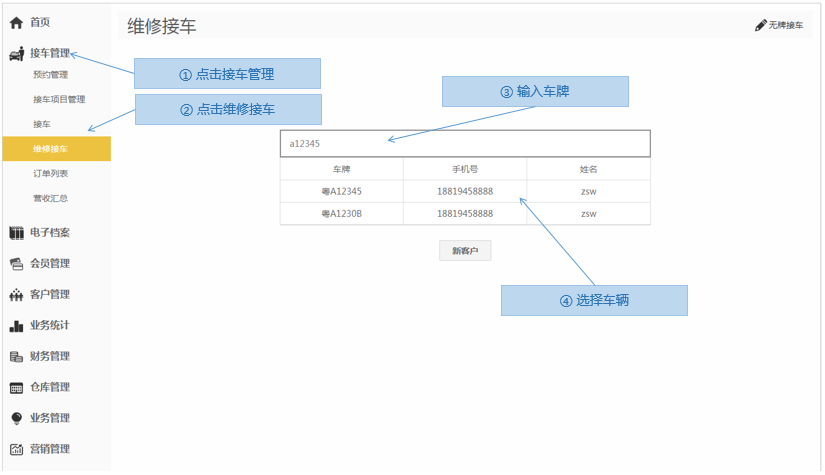The height and width of the screenshot is (475, 825).
Task: Go to 订单列表 in the sidebar
Action: 50,174
